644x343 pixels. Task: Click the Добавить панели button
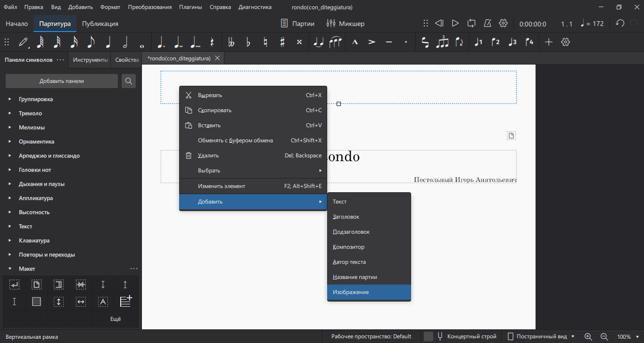[x=62, y=81]
